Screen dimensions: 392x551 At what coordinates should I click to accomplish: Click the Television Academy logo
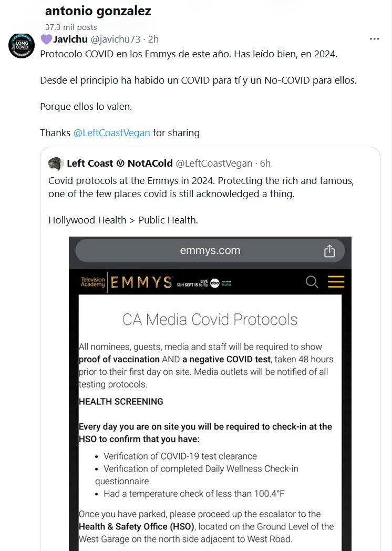point(92,282)
